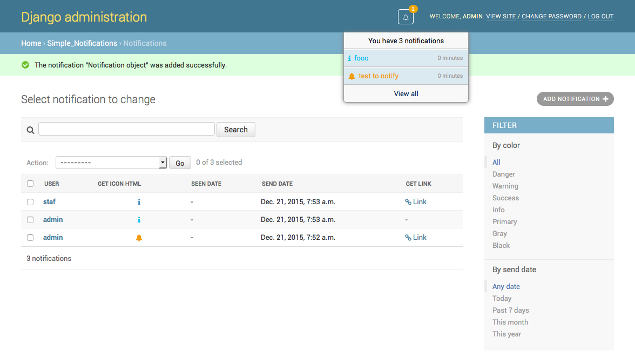Click "You have 3 notifications" header
Image resolution: width=635 pixels, height=364 pixels.
(406, 41)
